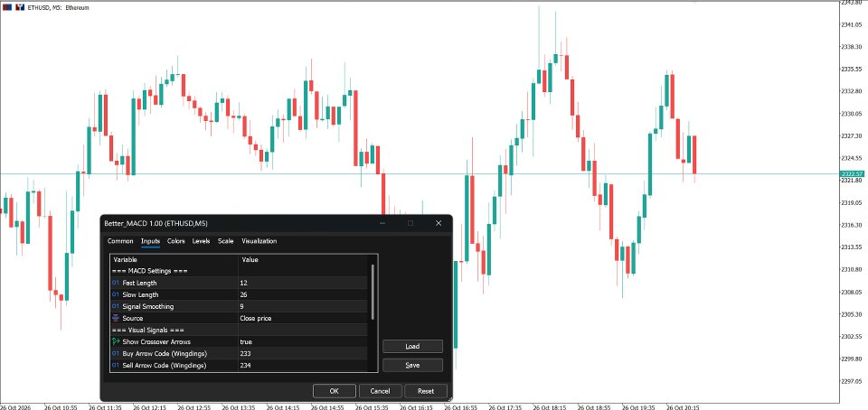The image size is (868, 410).
Task: Click the integer icon beside Slow Length
Action: point(116,294)
